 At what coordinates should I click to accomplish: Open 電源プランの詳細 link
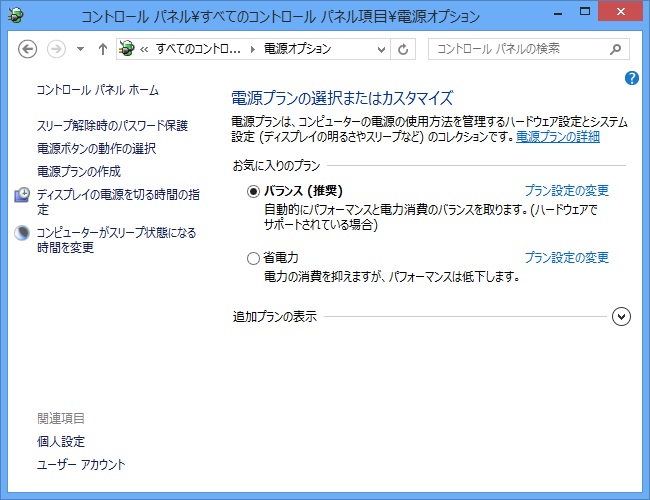[558, 136]
